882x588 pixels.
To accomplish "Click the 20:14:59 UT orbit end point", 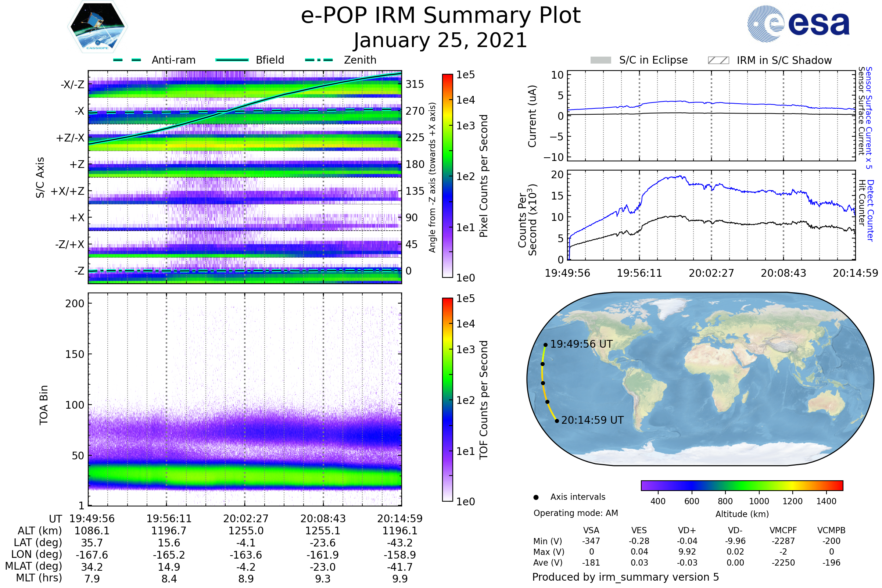I will point(557,421).
